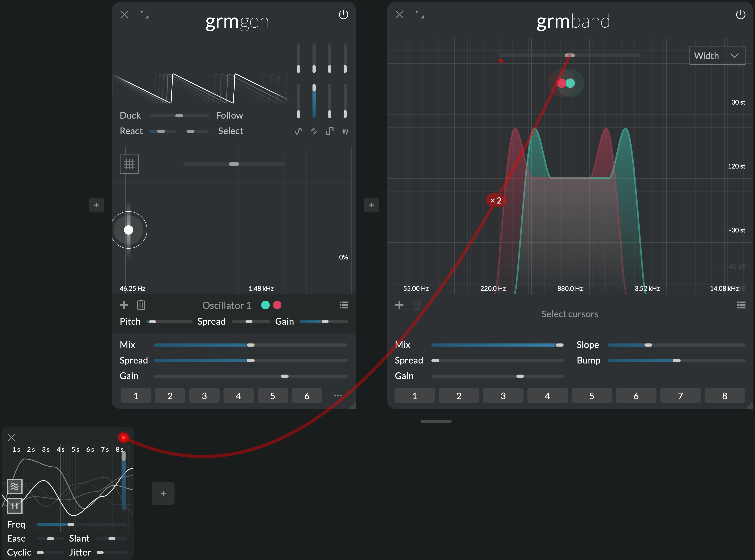Screen dimensions: 755x560
Task: Open the grmband list menu icon
Action: [741, 305]
